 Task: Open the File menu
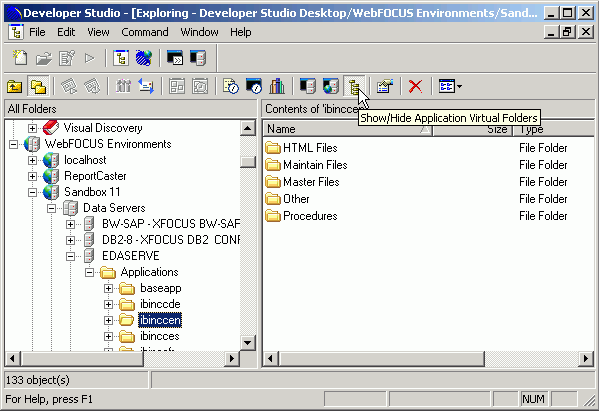pyautogui.click(x=37, y=32)
